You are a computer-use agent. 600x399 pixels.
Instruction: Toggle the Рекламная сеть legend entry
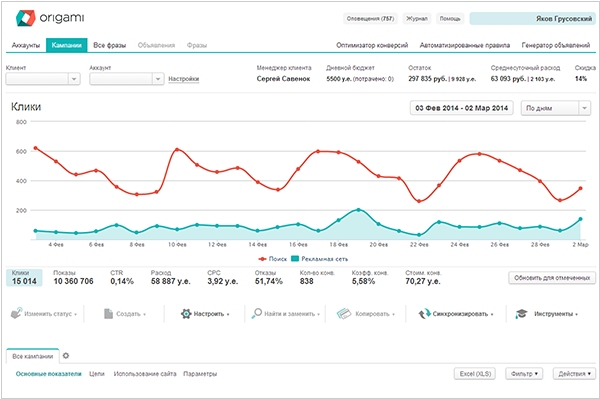pyautogui.click(x=320, y=259)
